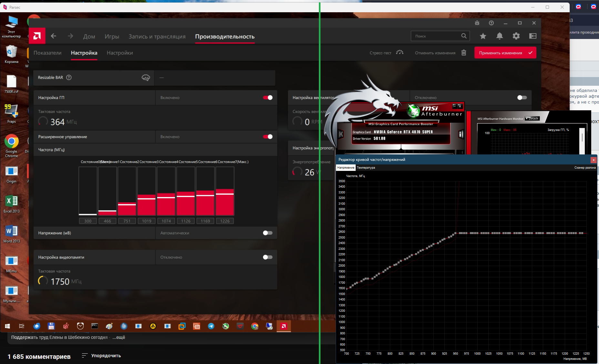Screen dimensions: 599x364
Task: Open AMD Software settings gear
Action: point(516,36)
